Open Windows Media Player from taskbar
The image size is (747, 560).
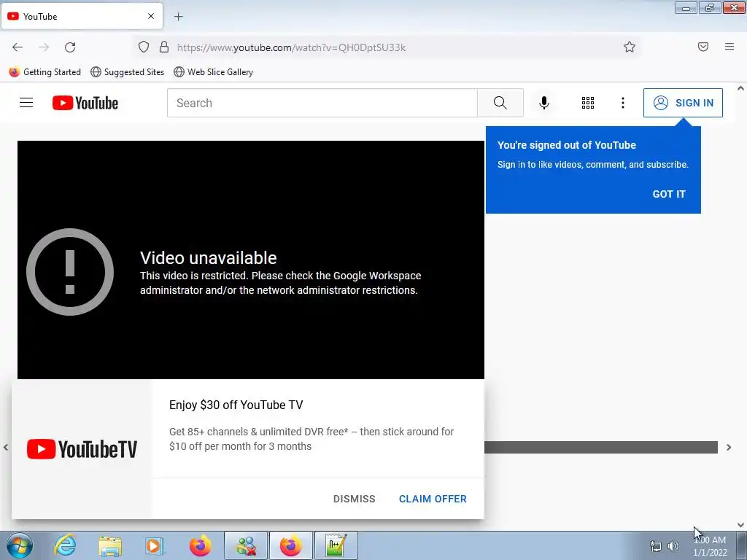155,545
